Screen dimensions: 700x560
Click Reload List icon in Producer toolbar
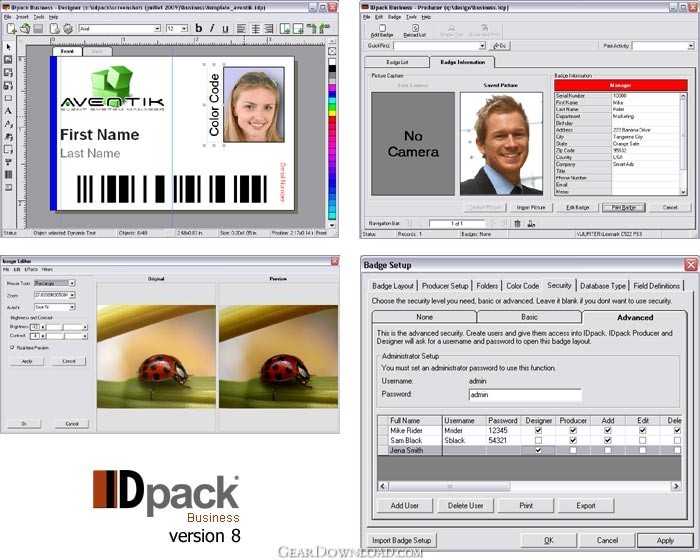click(x=415, y=31)
